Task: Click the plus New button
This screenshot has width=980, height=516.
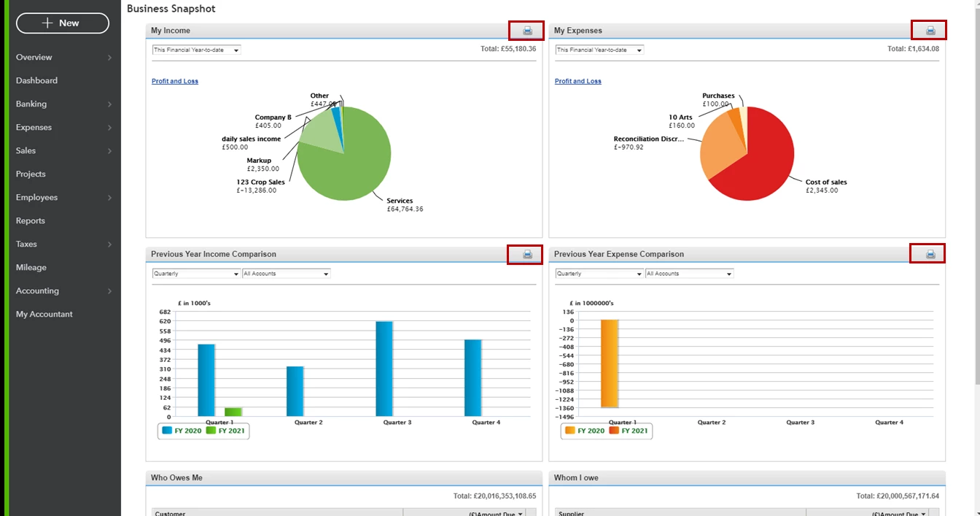Action: (x=63, y=23)
